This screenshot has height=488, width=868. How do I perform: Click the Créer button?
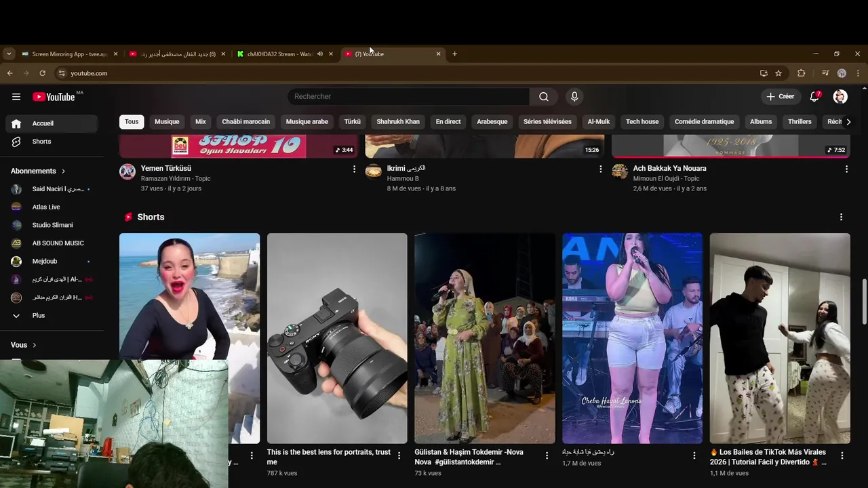(781, 97)
